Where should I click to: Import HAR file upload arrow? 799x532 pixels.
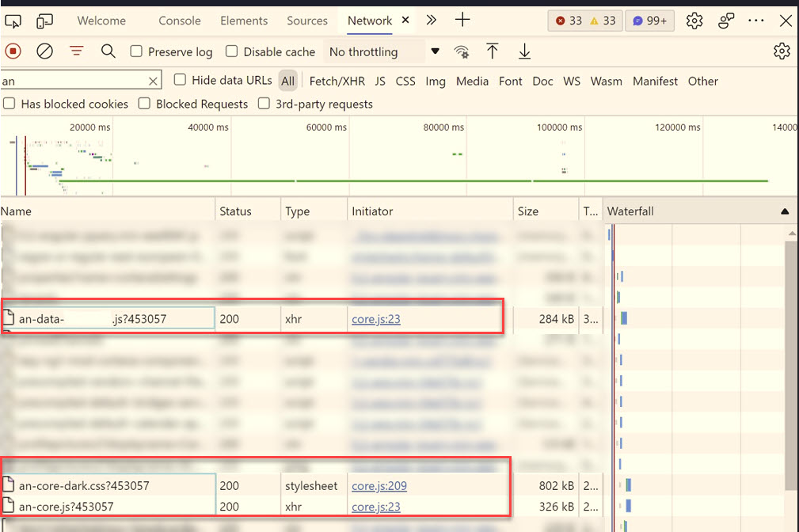click(493, 51)
